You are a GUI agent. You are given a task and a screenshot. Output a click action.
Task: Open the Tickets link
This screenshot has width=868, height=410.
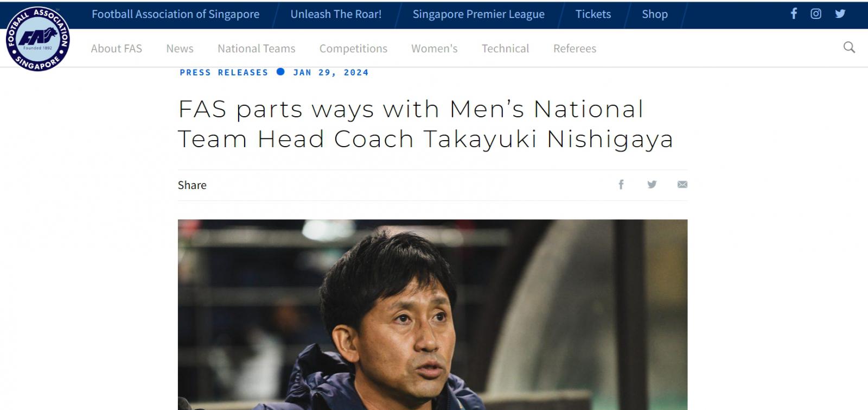pyautogui.click(x=593, y=14)
